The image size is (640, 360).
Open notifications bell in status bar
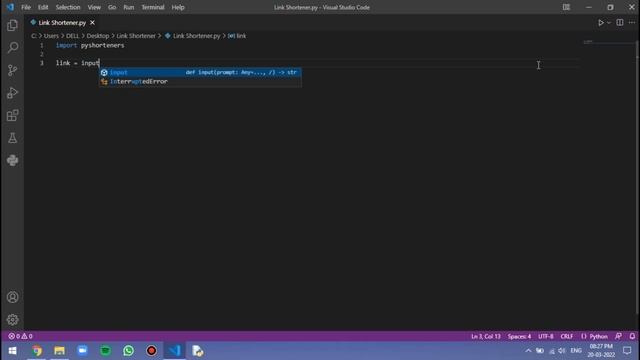(632, 336)
